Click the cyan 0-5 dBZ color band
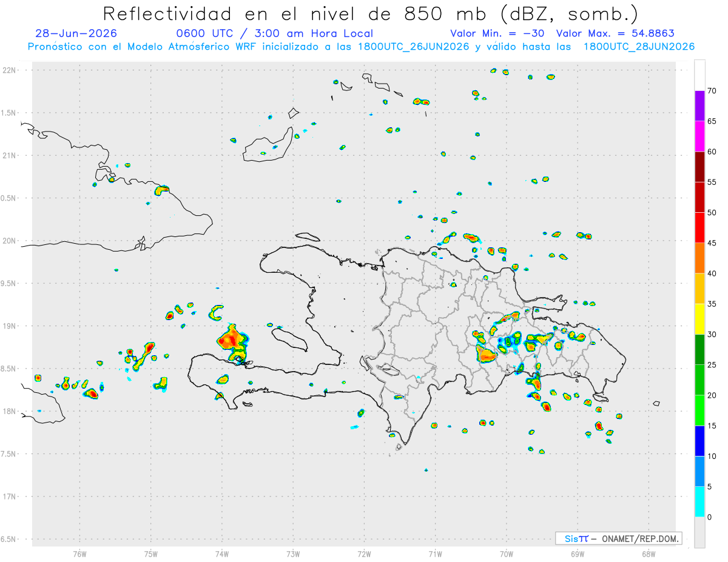Image resolution: width=728 pixels, height=562 pixels. (x=699, y=501)
